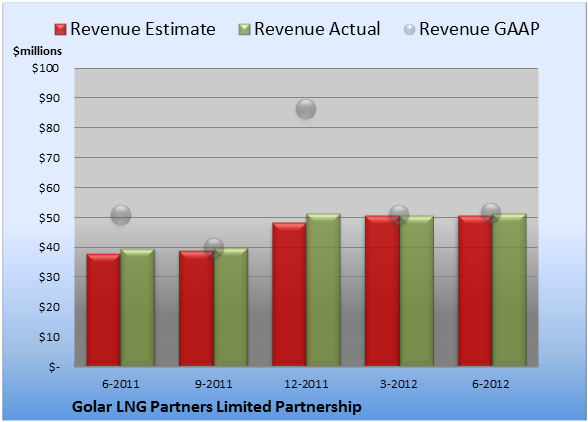This screenshot has width=588, height=422.
Task: Click the gray Revenue GAAP legend sphere
Action: pyautogui.click(x=410, y=30)
